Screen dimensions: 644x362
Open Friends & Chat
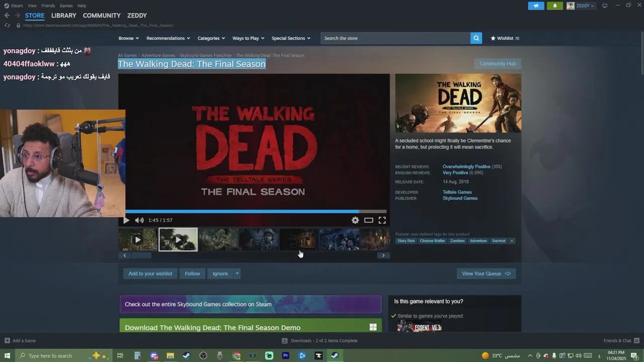click(x=621, y=340)
